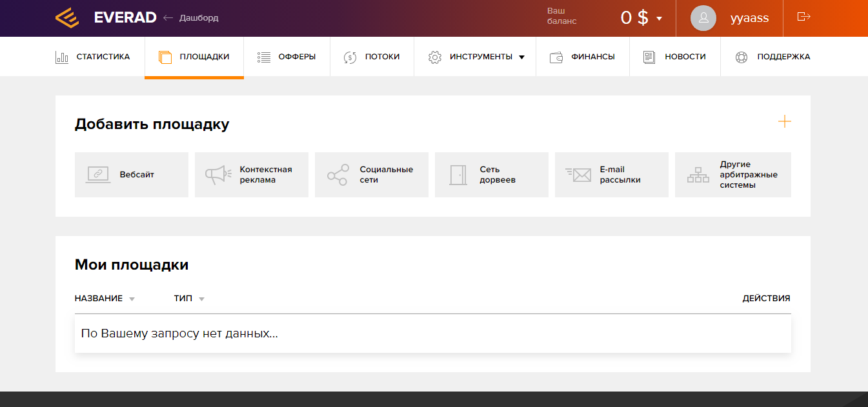The height and width of the screenshot is (407, 868).
Task: Click the EVERAD brand name text
Action: [125, 18]
